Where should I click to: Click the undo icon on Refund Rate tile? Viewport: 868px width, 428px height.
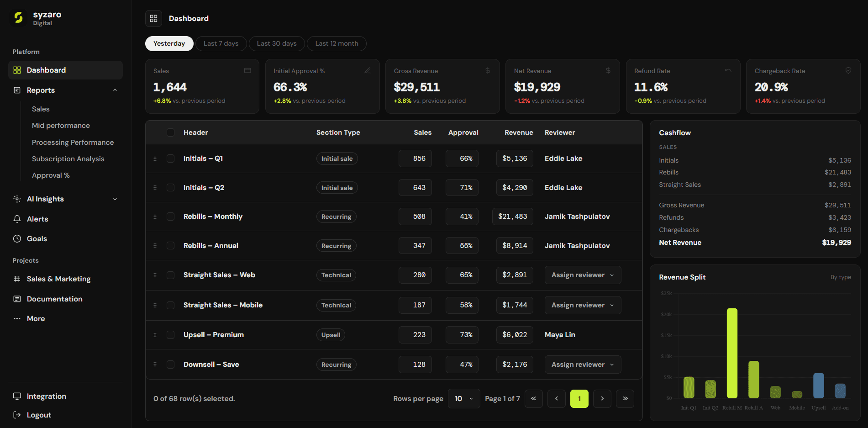pos(728,70)
